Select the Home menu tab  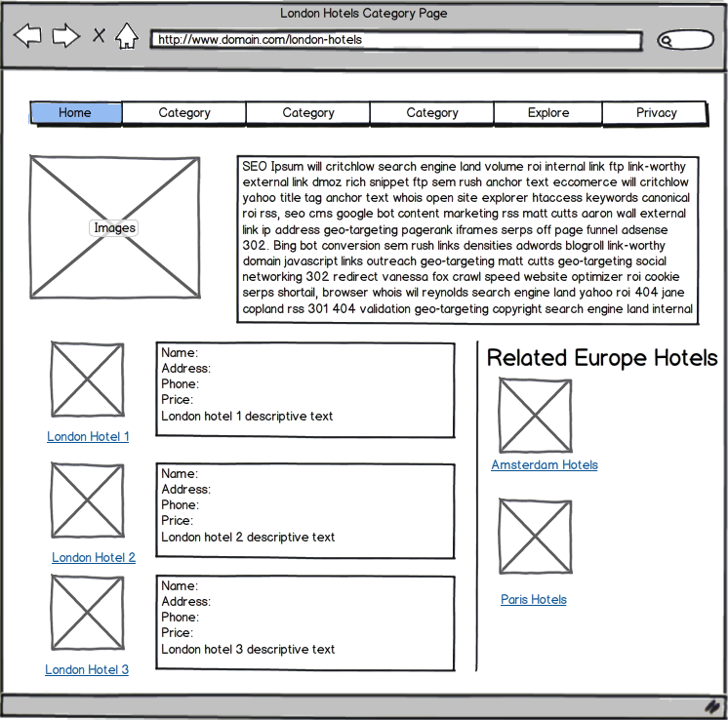(76, 113)
